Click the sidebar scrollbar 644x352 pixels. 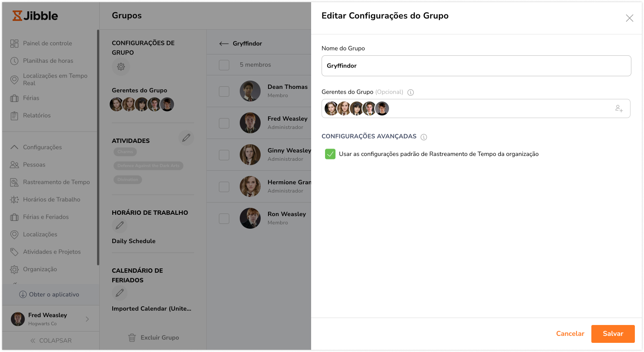tap(98, 147)
